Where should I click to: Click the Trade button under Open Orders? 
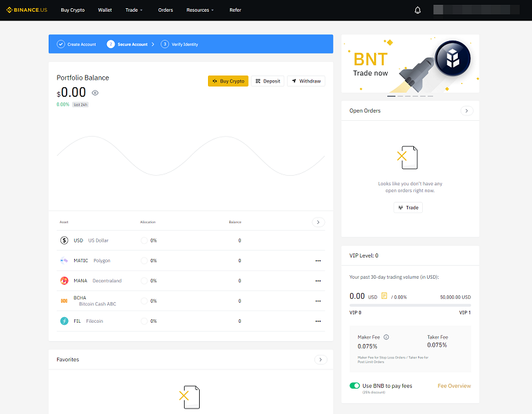pos(408,207)
